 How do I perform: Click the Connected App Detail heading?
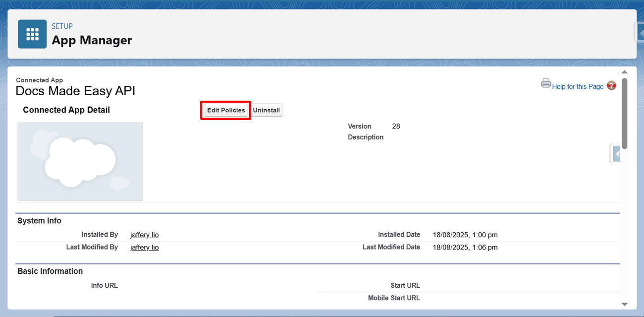(x=66, y=110)
